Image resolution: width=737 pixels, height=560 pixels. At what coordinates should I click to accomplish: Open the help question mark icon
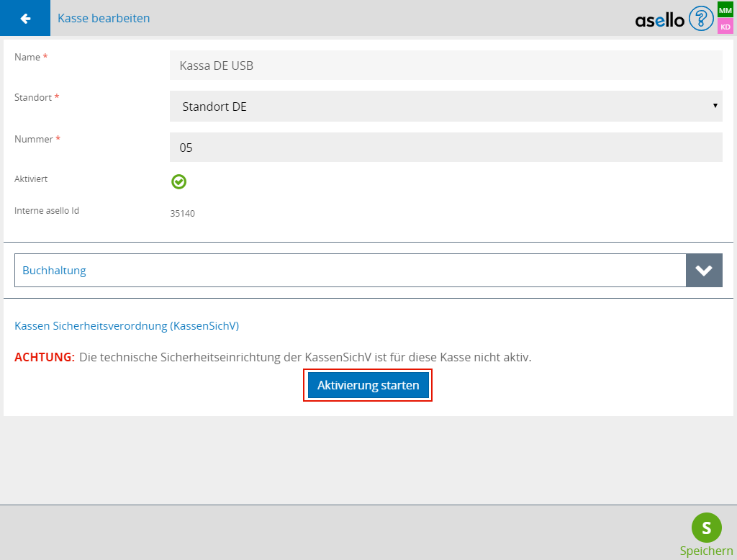701,18
